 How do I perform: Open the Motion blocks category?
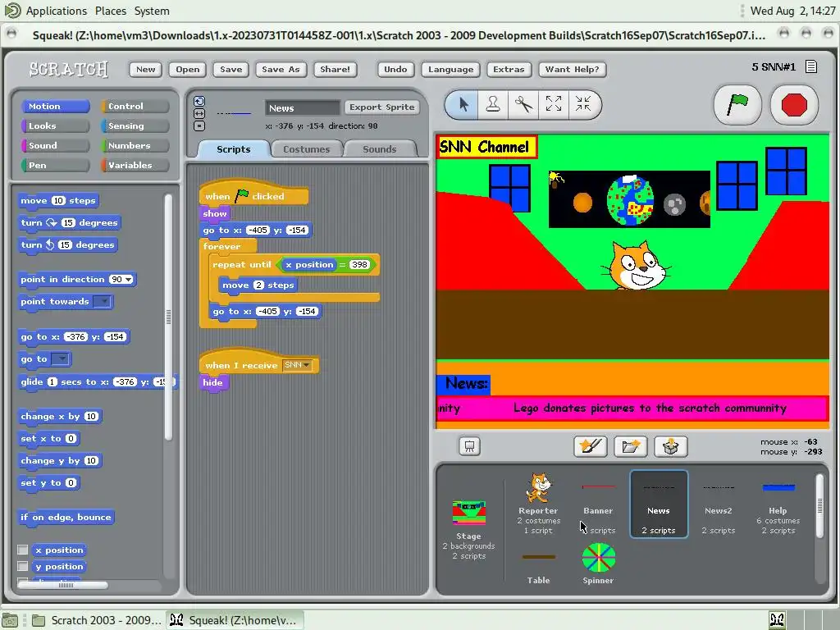(x=55, y=106)
